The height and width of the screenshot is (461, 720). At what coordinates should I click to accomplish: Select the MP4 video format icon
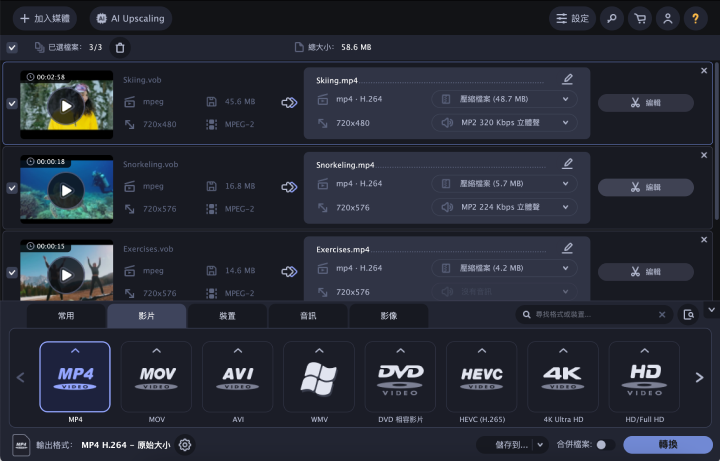tap(75, 377)
